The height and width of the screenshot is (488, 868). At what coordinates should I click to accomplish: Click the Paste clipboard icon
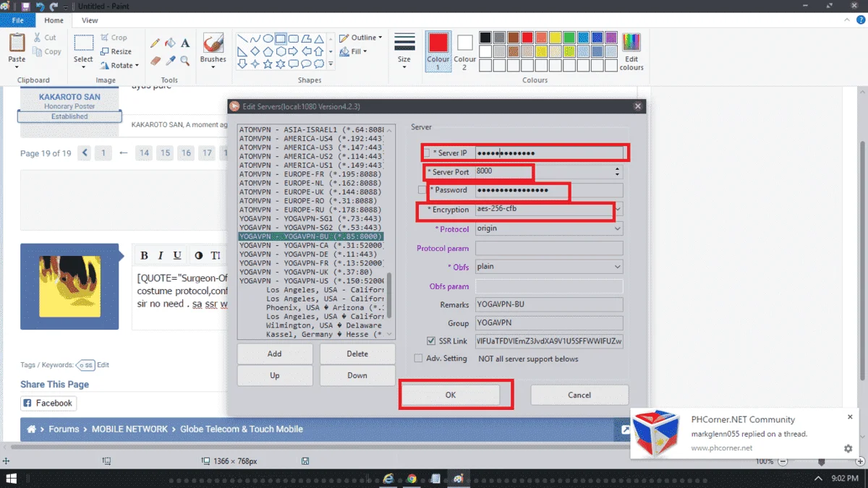click(17, 42)
